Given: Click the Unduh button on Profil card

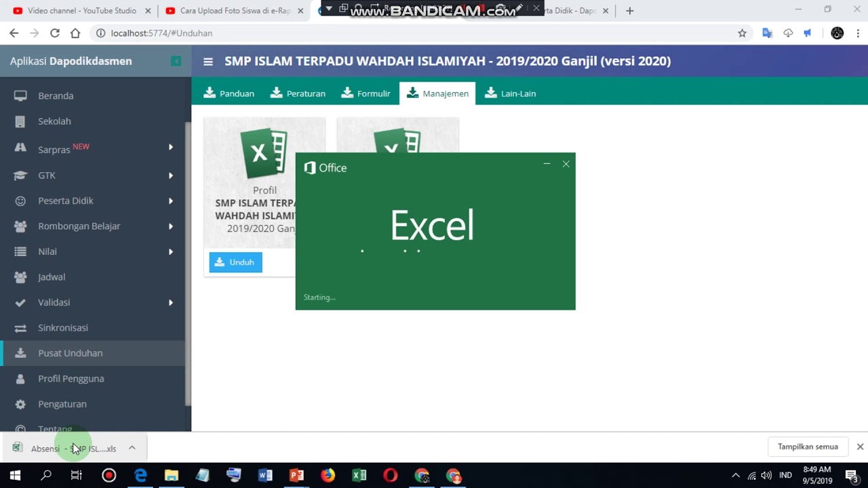Looking at the screenshot, I should point(235,262).
